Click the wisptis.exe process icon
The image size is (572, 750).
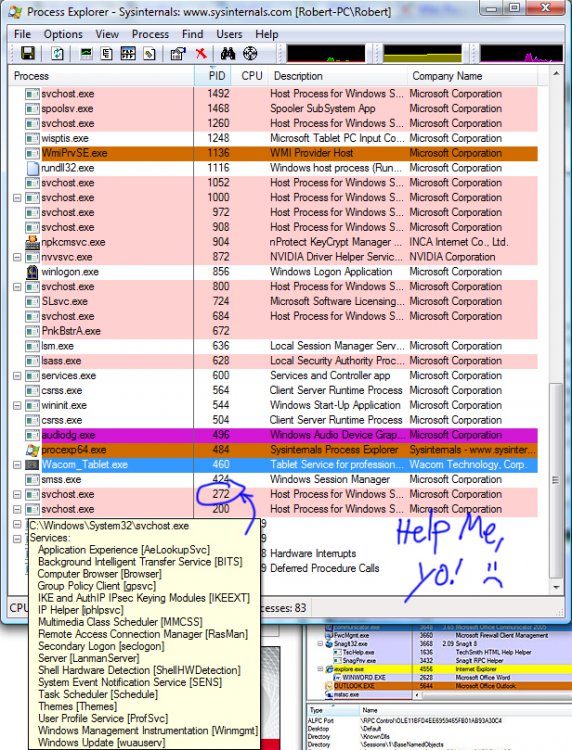pyautogui.click(x=32, y=138)
